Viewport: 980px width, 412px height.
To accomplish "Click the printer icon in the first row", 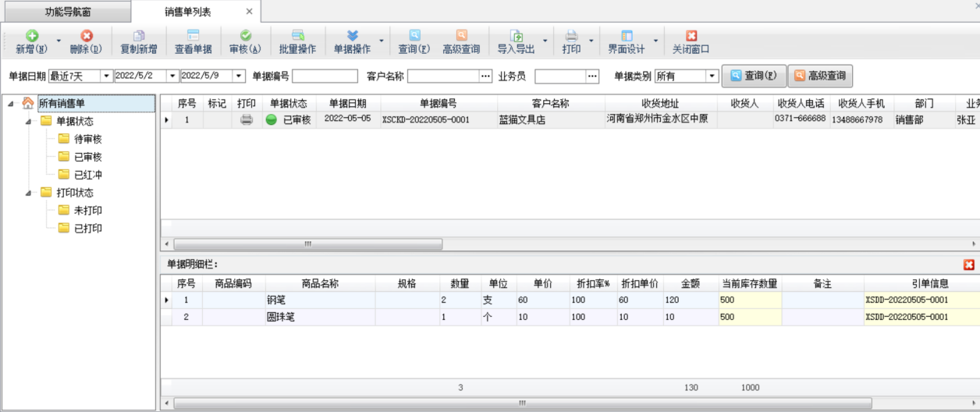I will point(247,120).
